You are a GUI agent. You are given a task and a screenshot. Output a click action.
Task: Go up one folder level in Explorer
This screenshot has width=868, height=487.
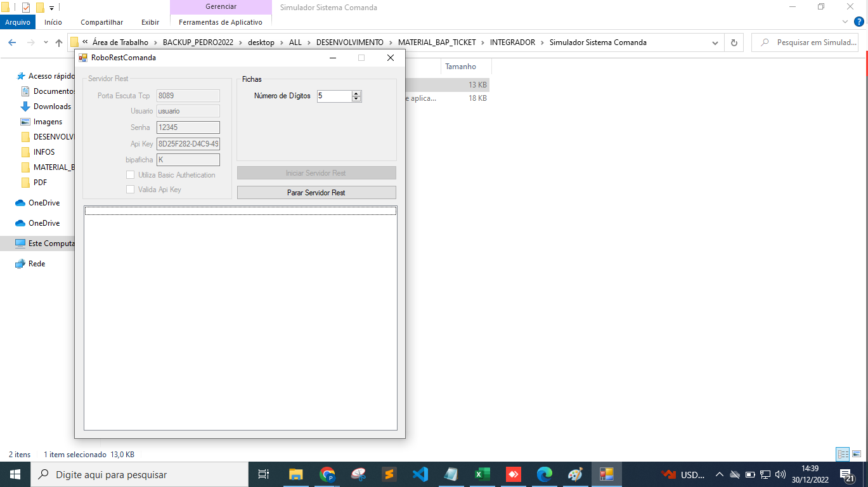pyautogui.click(x=59, y=42)
